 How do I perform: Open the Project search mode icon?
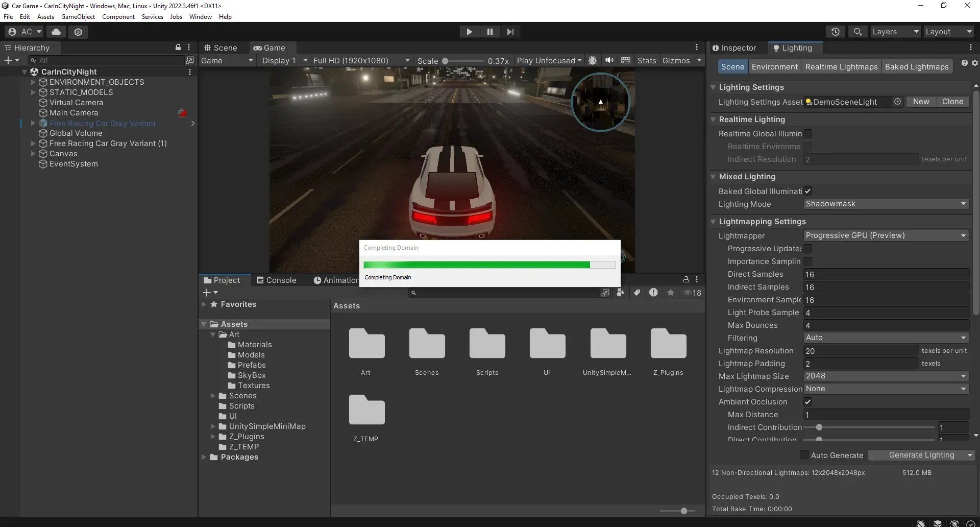point(605,293)
